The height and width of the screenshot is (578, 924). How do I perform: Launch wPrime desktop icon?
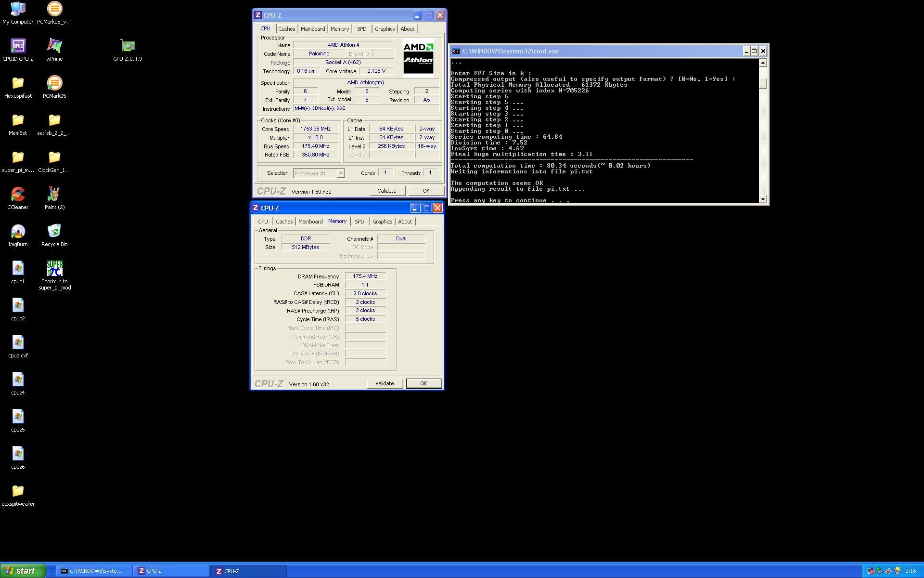tap(54, 50)
